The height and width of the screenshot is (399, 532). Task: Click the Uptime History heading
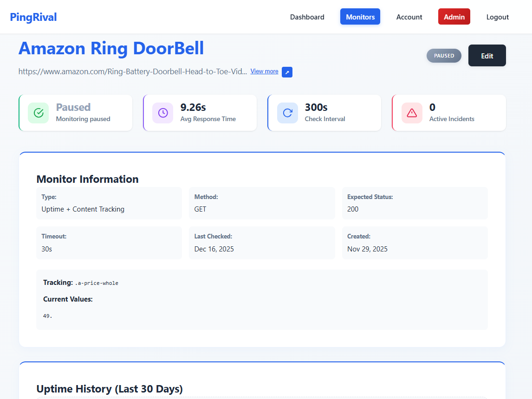(x=110, y=389)
